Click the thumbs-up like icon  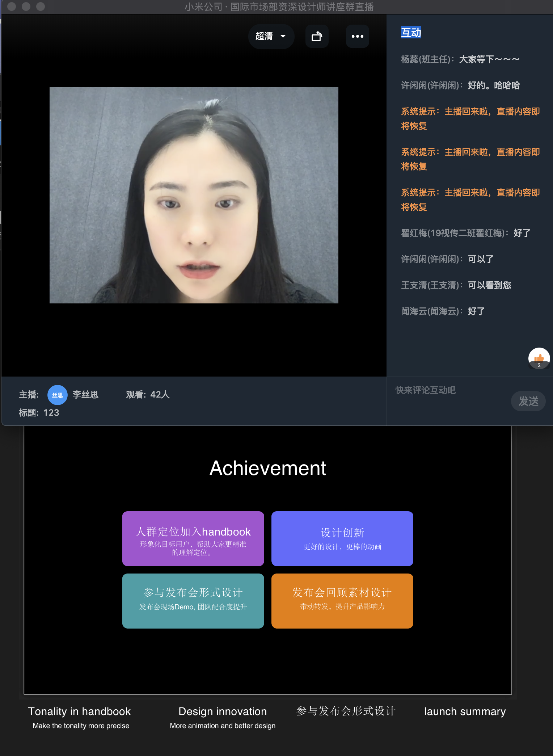coord(539,358)
